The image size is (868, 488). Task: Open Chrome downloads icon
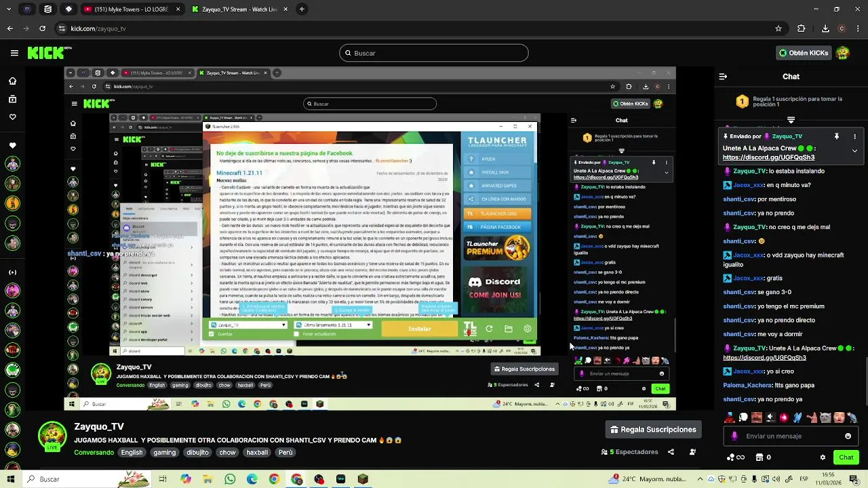[x=825, y=28]
